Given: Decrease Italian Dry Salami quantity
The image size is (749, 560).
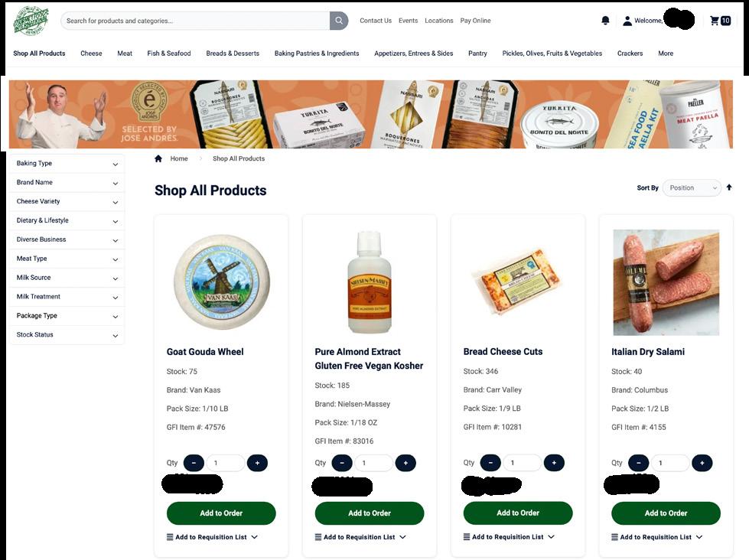Looking at the screenshot, I should [x=639, y=463].
